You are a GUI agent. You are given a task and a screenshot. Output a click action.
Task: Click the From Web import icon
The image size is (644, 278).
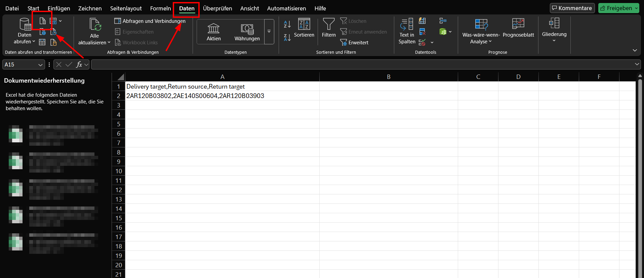click(x=42, y=32)
